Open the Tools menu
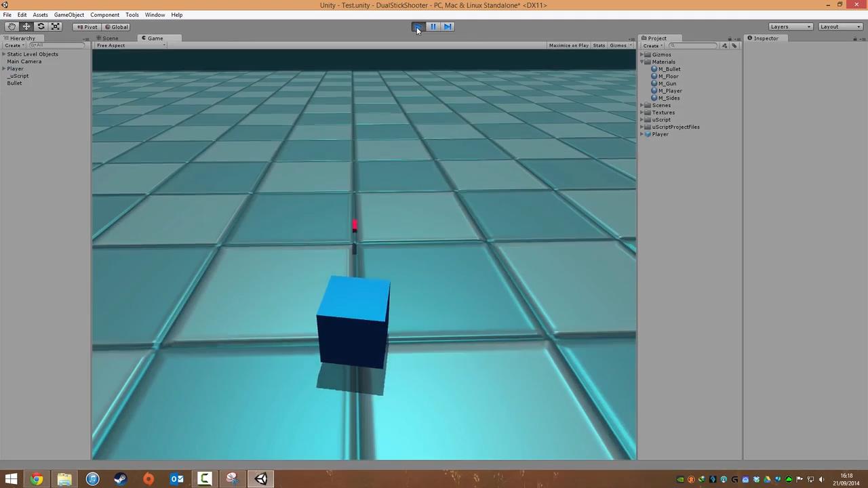This screenshot has width=868, height=488. (x=132, y=15)
